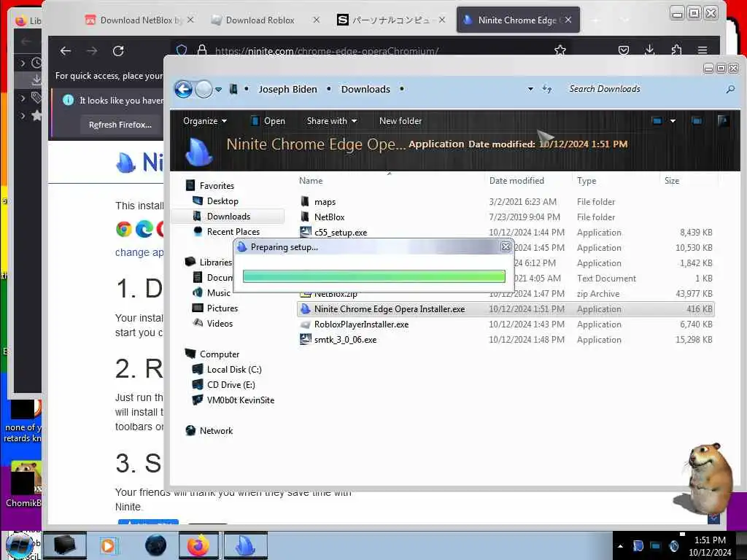Image resolution: width=747 pixels, height=560 pixels.
Task: Expand the Share with menu
Action: pos(332,121)
